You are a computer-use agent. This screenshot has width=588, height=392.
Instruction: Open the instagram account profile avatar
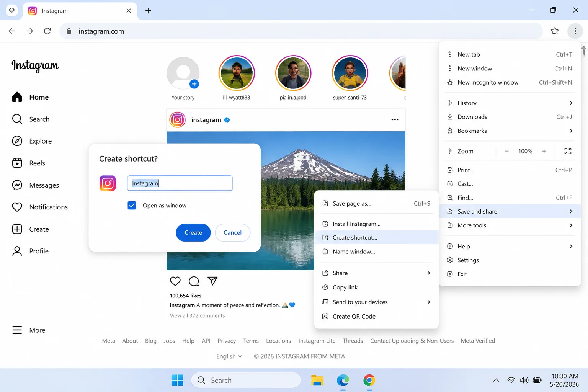178,120
